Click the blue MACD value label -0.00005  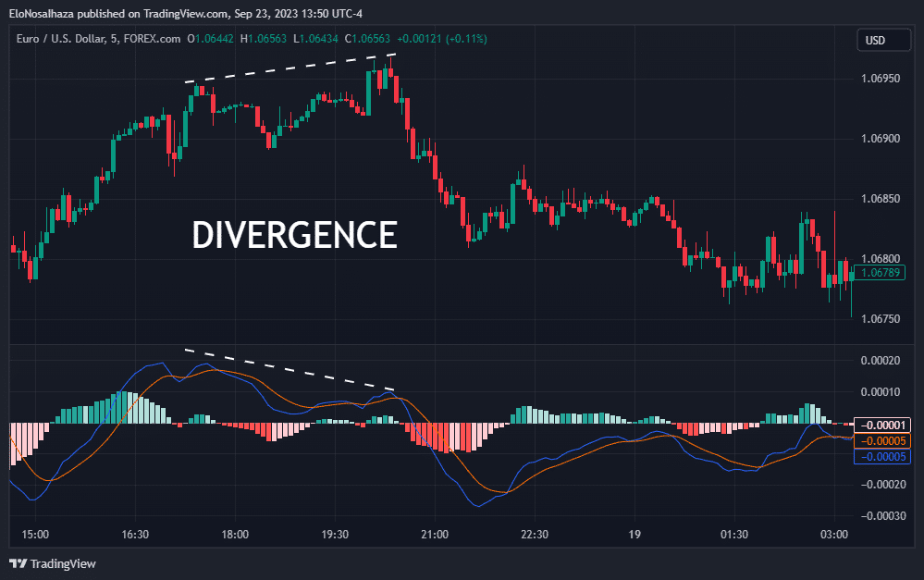[x=882, y=456]
